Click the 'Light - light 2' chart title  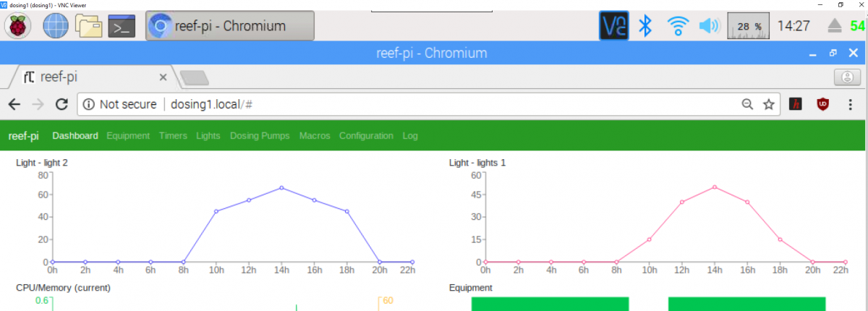(x=42, y=163)
